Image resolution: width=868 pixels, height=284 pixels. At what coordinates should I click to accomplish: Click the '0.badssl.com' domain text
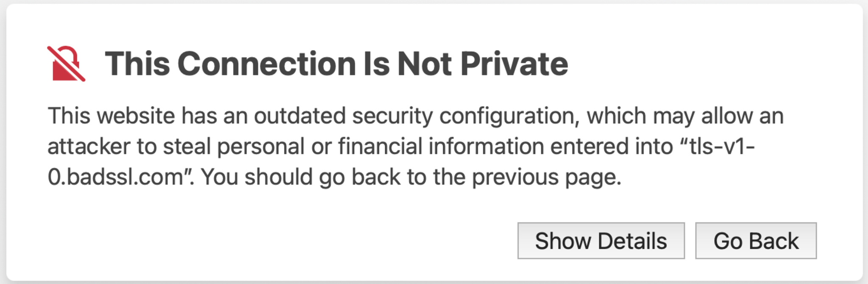(115, 177)
